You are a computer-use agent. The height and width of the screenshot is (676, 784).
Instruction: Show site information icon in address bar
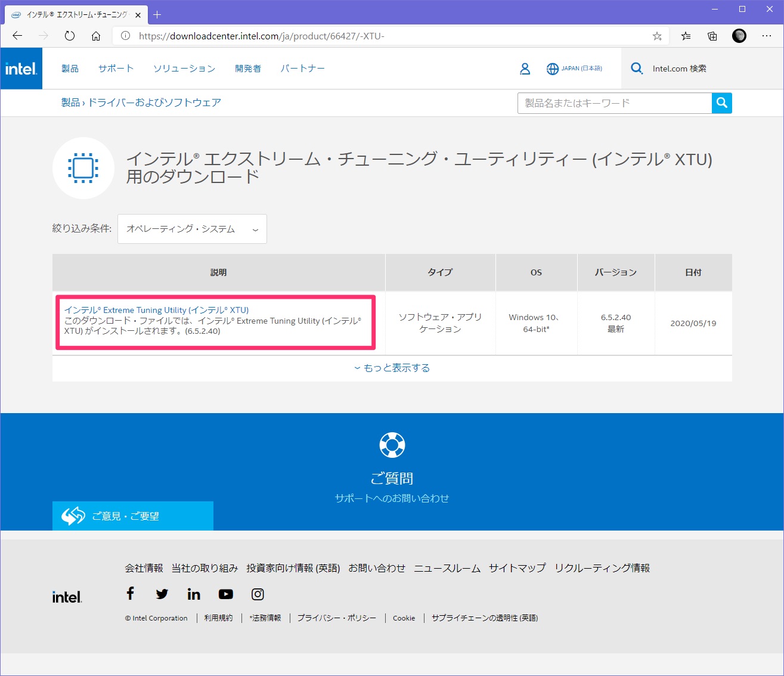click(126, 36)
